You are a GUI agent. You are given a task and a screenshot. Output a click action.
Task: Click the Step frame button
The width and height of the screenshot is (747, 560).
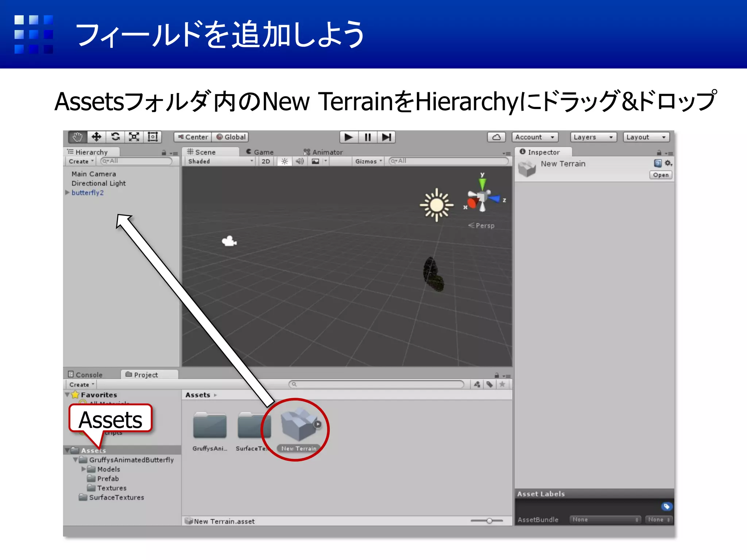pos(386,137)
